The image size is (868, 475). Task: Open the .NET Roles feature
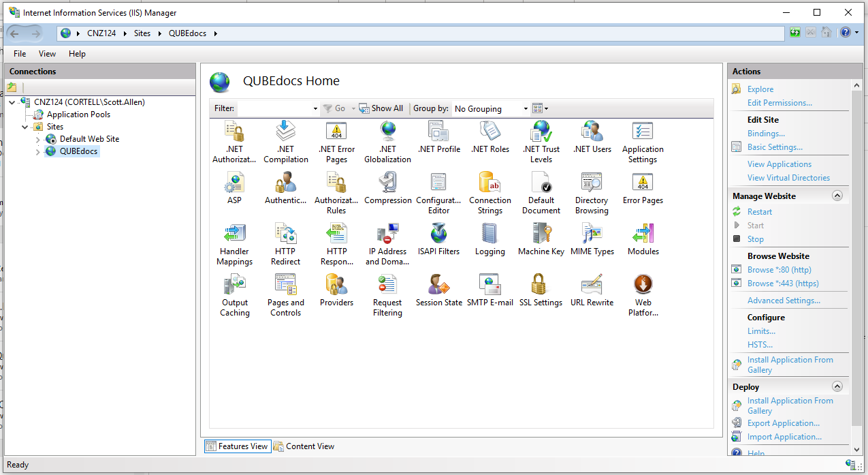pyautogui.click(x=490, y=137)
